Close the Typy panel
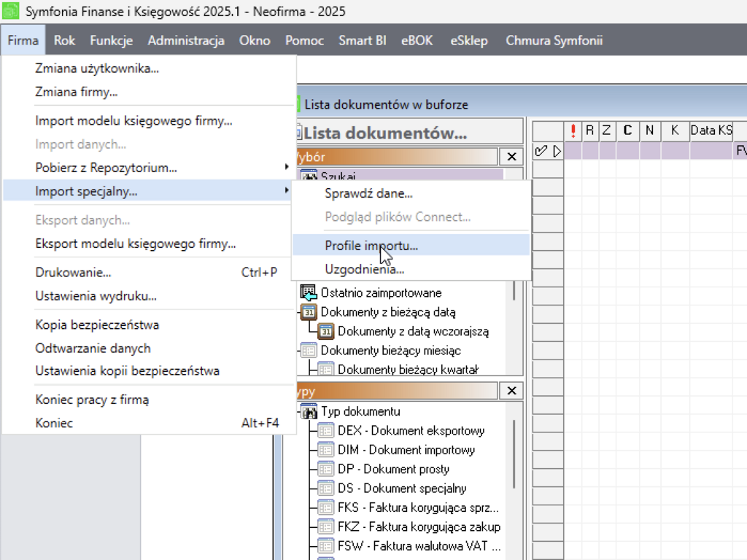Image resolution: width=747 pixels, height=560 pixels. 511,391
